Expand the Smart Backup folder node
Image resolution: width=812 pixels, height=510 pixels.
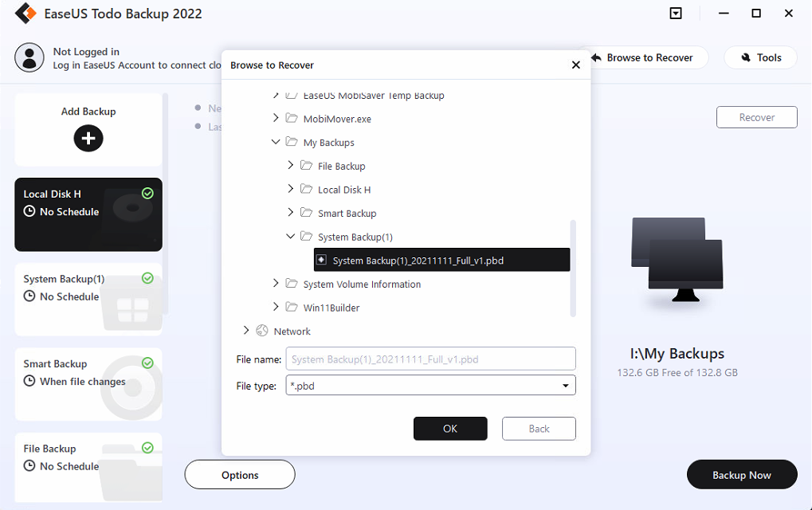pos(291,212)
